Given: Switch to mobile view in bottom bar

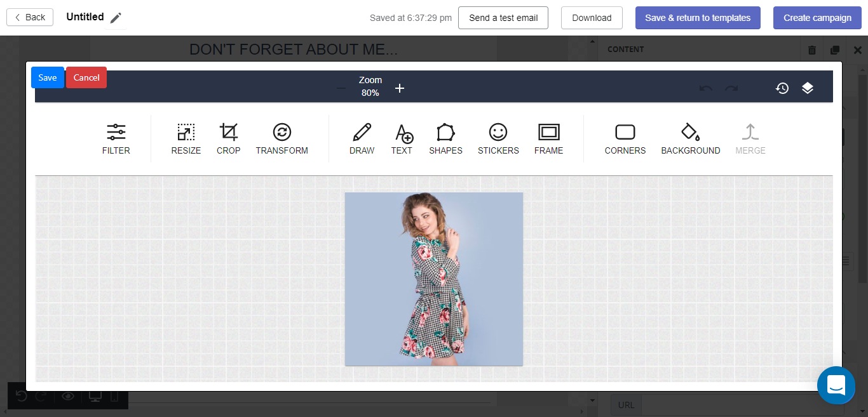Looking at the screenshot, I should click(114, 396).
